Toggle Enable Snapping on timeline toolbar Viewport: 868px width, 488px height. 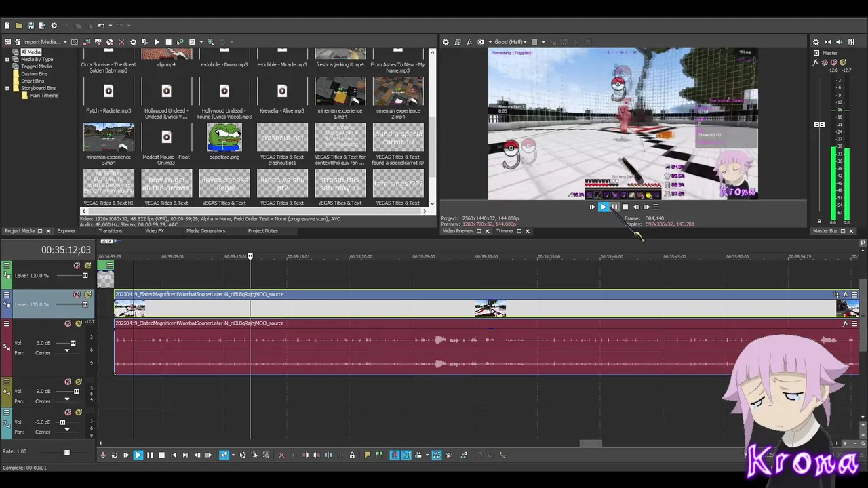point(394,455)
